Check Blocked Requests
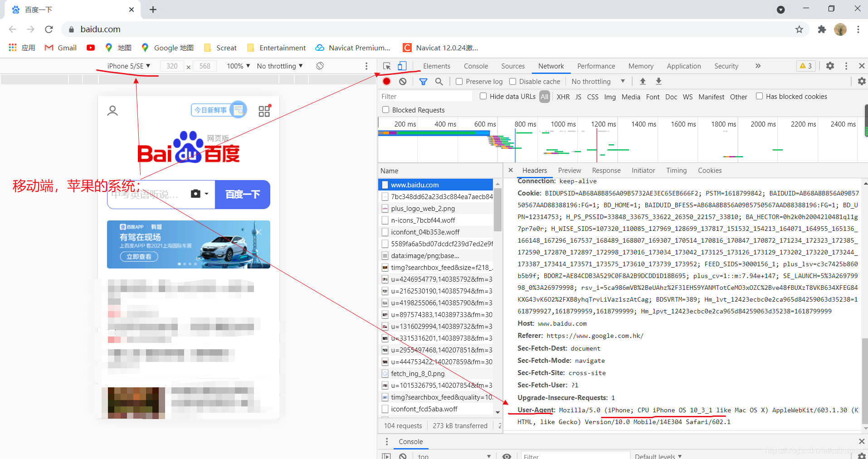 point(385,110)
